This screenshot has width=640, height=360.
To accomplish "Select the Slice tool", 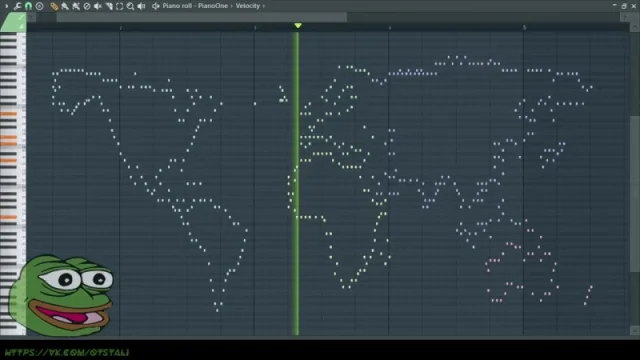I will (109, 6).
